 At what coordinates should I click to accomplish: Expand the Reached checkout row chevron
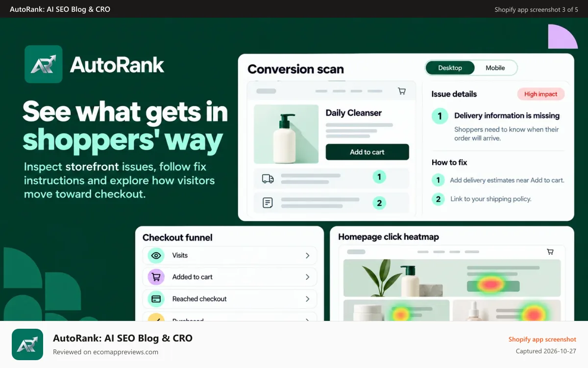308,299
